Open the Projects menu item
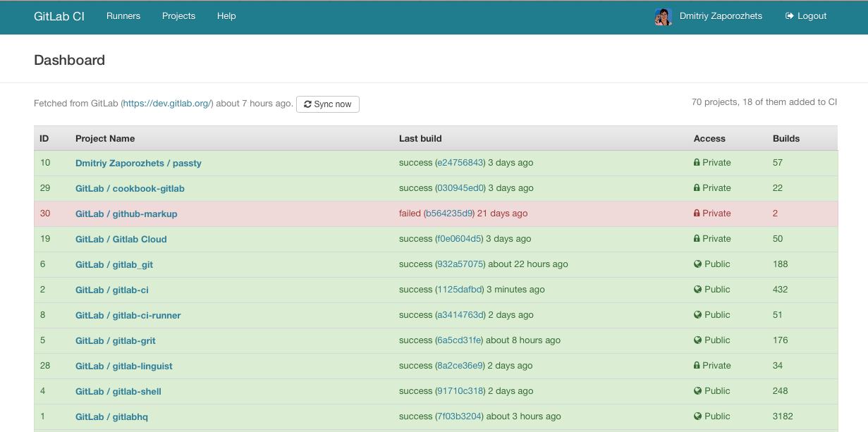The width and height of the screenshot is (868, 432). 178,16
